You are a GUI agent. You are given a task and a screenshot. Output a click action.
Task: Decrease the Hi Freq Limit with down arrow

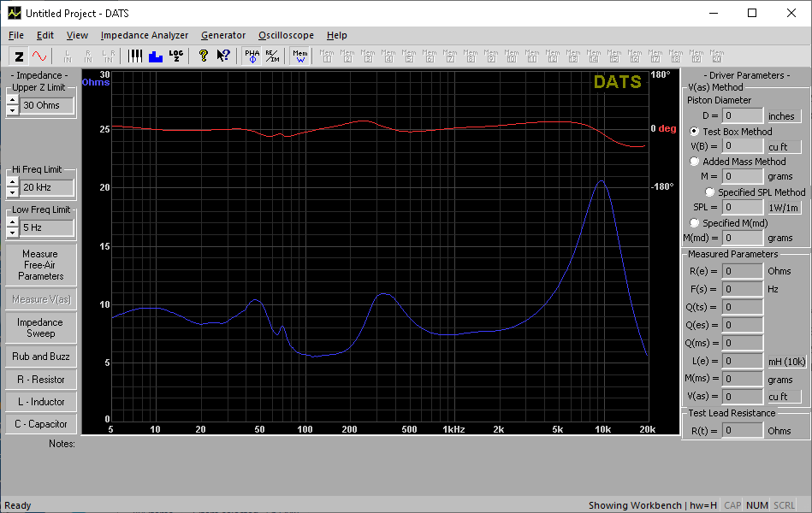pos(12,192)
